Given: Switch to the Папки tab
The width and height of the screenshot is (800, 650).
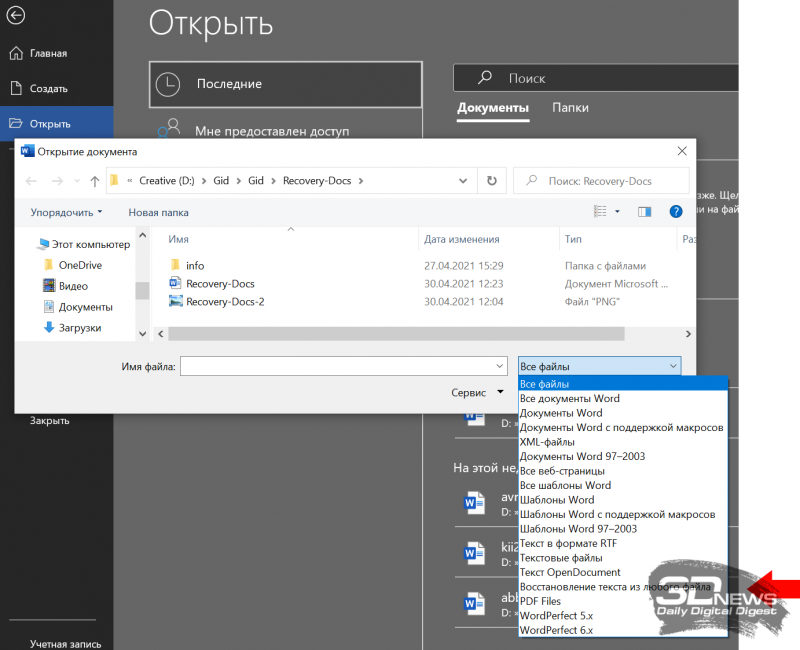Looking at the screenshot, I should (x=570, y=108).
